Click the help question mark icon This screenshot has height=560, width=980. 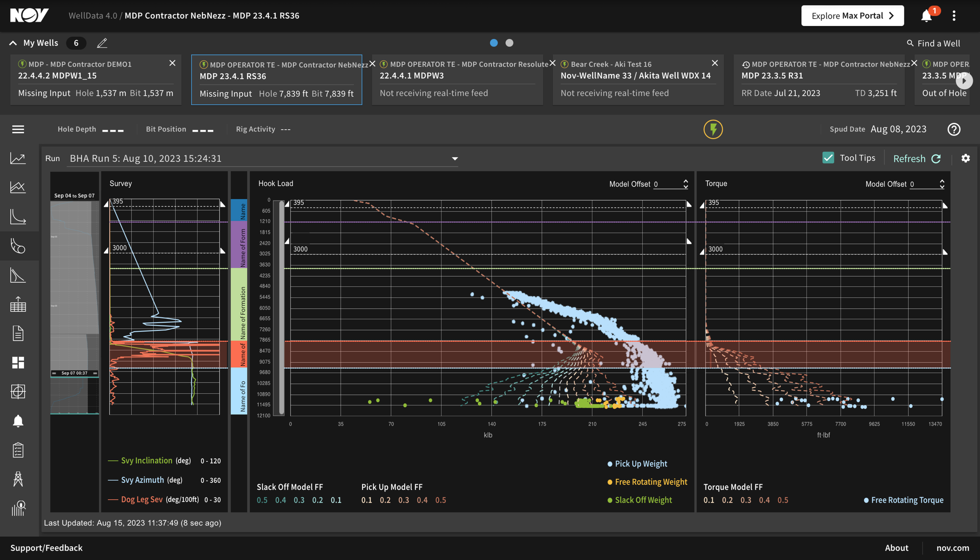coord(954,129)
